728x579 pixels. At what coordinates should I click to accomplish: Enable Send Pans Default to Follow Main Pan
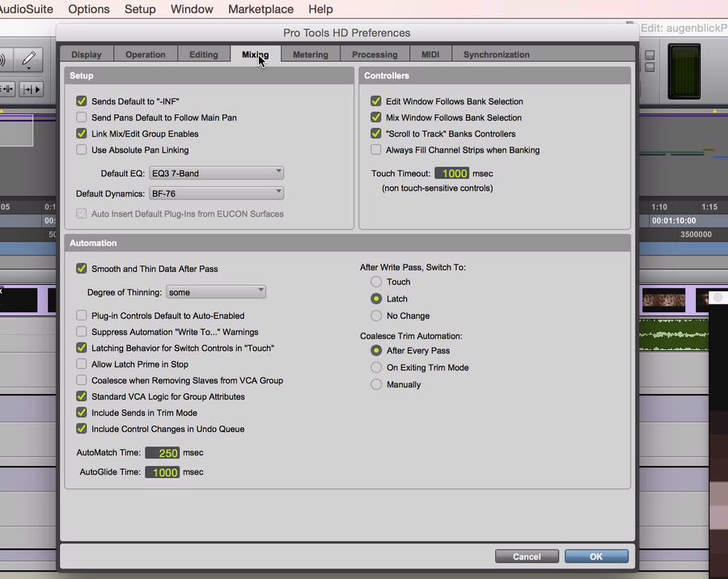click(x=81, y=118)
